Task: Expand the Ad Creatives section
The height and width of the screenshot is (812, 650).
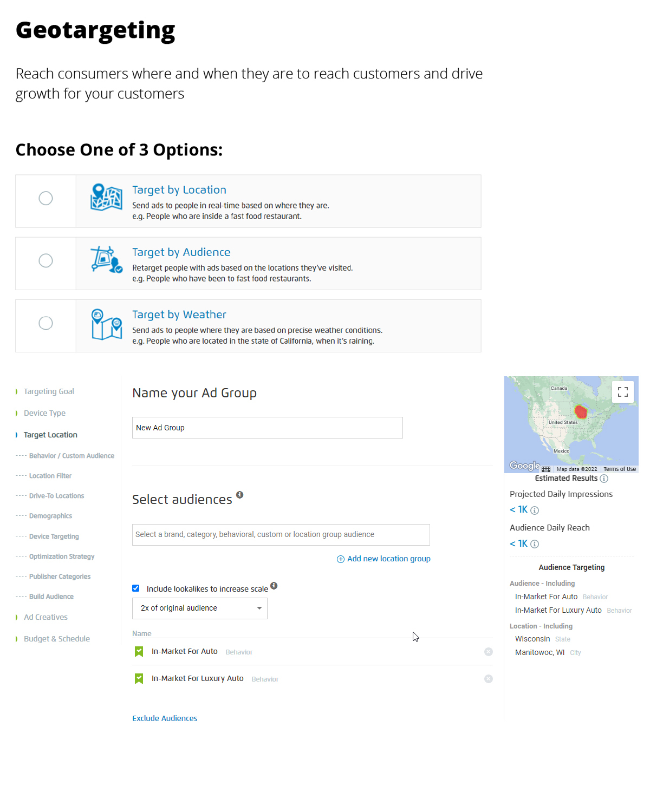Action: pyautogui.click(x=45, y=617)
